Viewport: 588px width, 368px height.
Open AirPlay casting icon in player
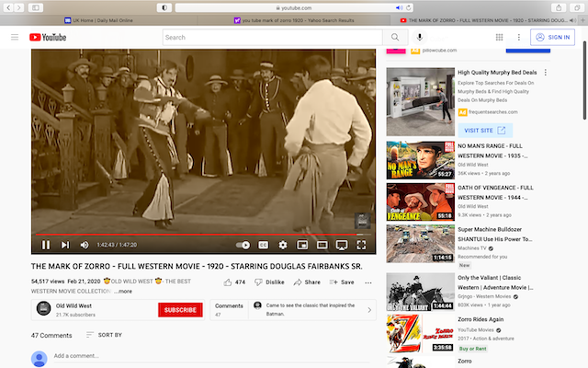point(341,246)
